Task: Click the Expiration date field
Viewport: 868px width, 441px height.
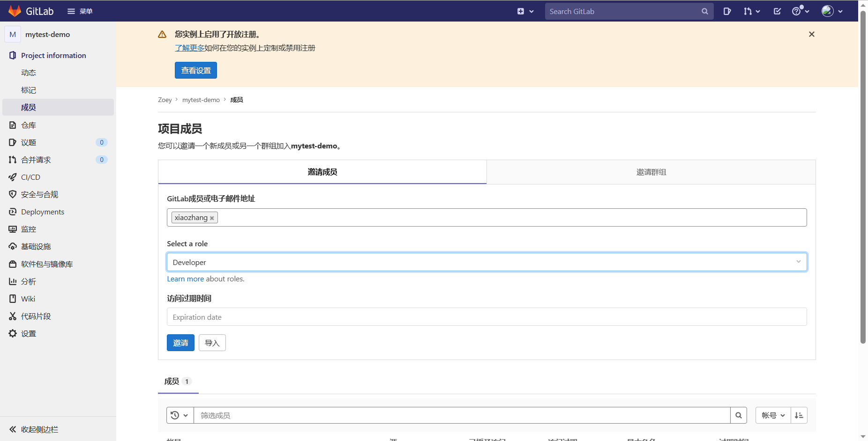Action: pyautogui.click(x=487, y=317)
